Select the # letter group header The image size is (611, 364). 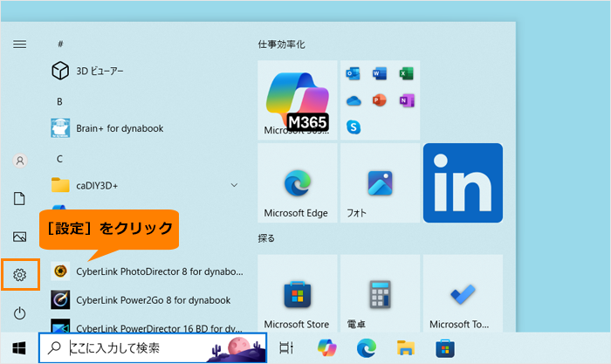60,44
